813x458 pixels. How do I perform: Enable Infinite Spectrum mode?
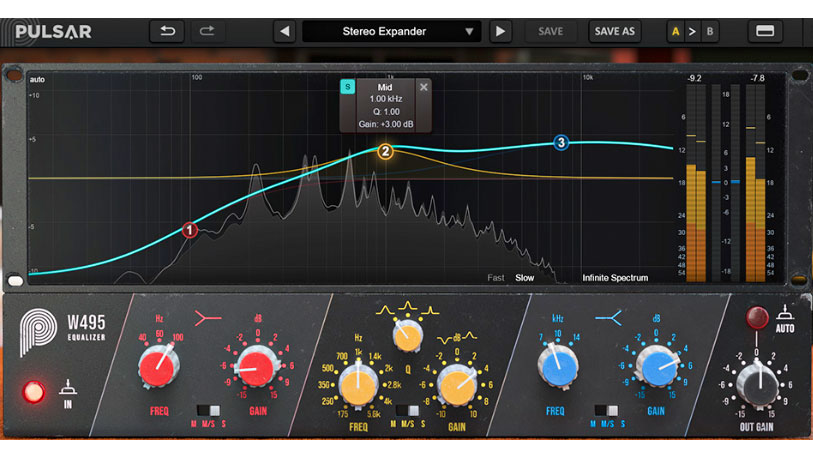pos(615,278)
